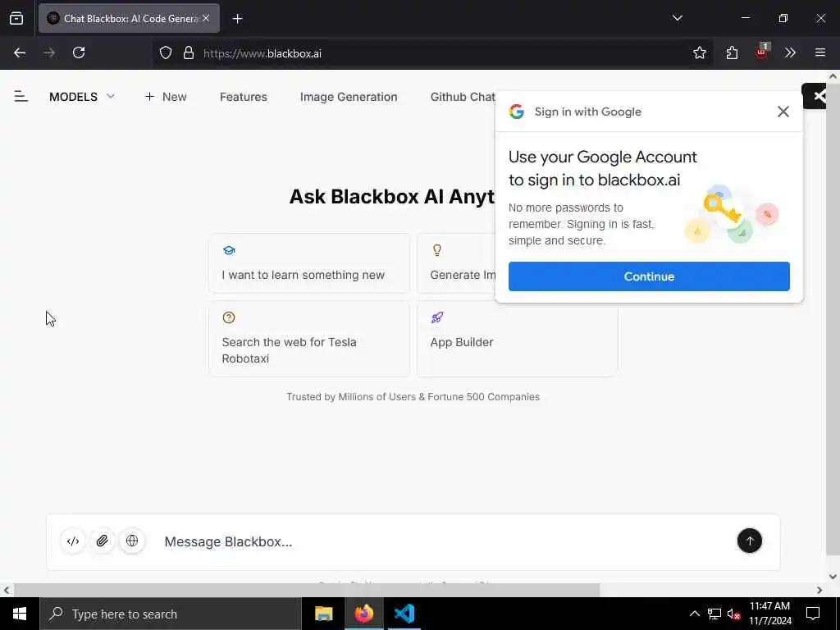
Task: Open File Explorer from taskbar
Action: [x=323, y=614]
